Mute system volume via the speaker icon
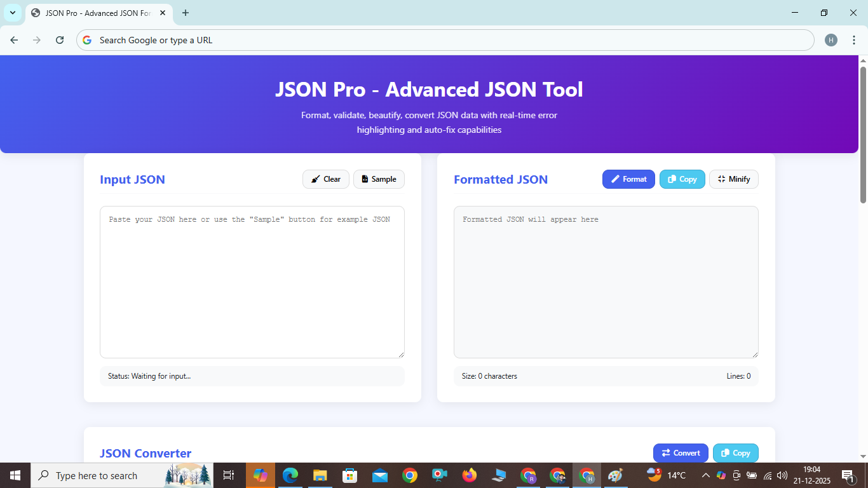868x488 pixels. pyautogui.click(x=781, y=475)
